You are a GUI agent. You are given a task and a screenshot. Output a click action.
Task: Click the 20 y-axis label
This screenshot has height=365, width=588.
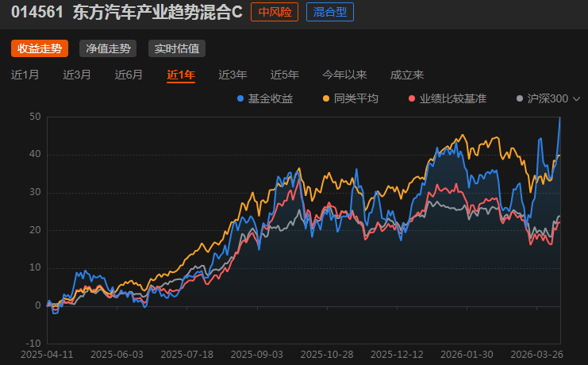click(35, 230)
